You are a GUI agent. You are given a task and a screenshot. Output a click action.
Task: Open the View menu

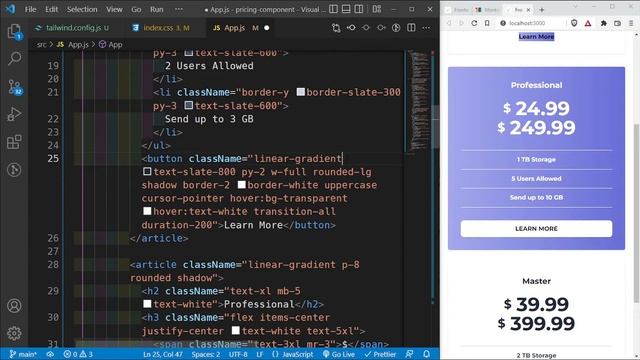point(114,9)
